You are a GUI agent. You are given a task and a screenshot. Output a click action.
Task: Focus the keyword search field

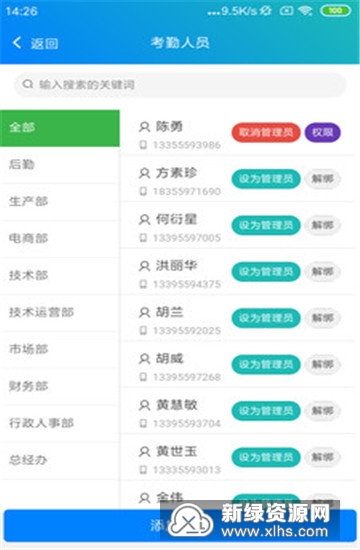(x=180, y=85)
